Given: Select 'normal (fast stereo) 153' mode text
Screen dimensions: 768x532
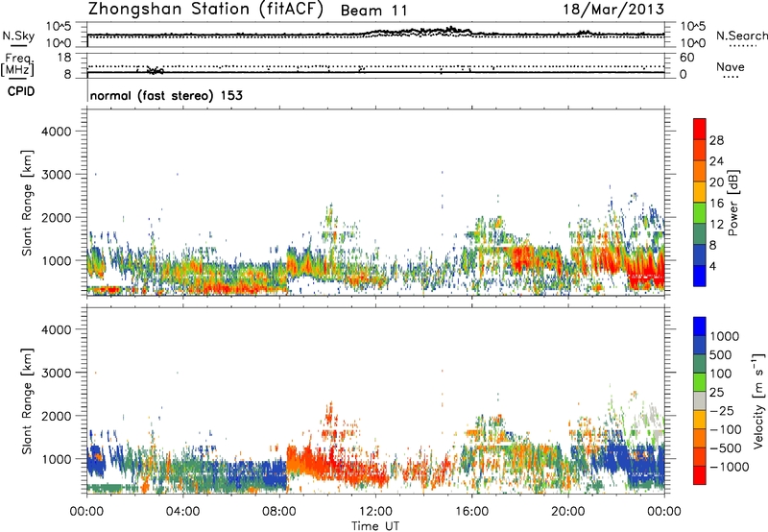Looking at the screenshot, I should [166, 95].
